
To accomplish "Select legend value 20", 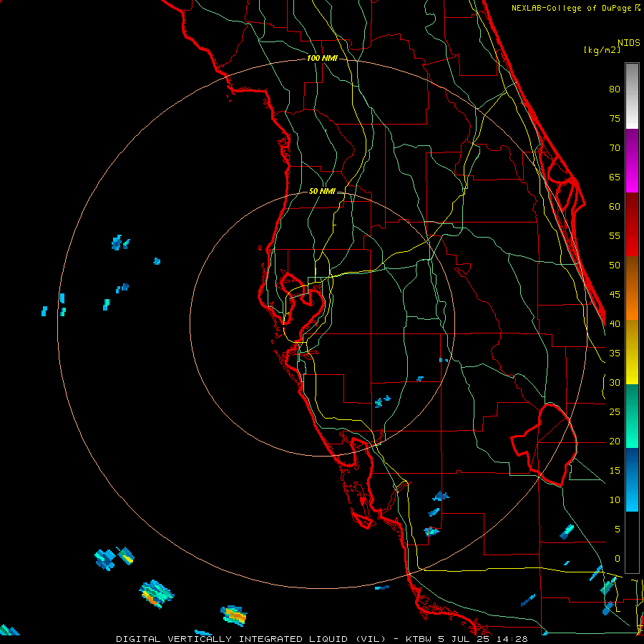I will (x=615, y=441).
